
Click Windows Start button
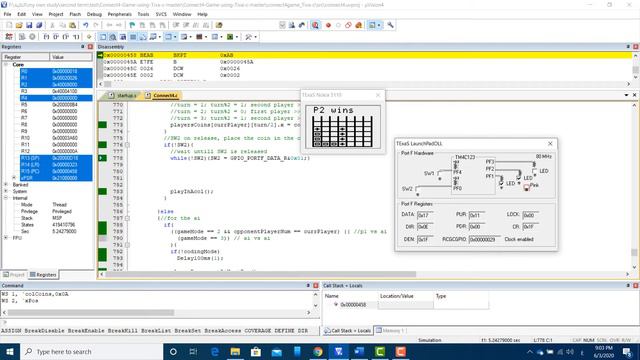pyautogui.click(x=10, y=351)
